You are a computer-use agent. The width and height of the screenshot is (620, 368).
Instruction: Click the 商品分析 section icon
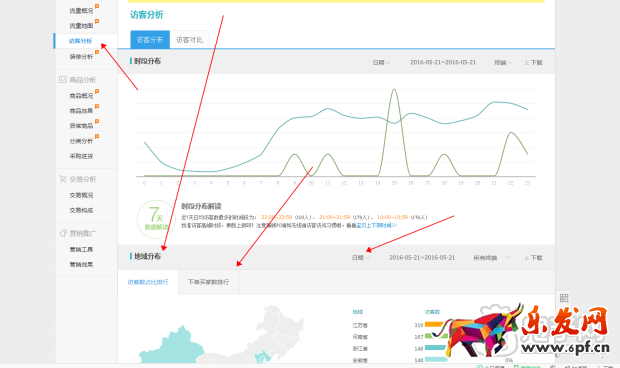pyautogui.click(x=62, y=79)
